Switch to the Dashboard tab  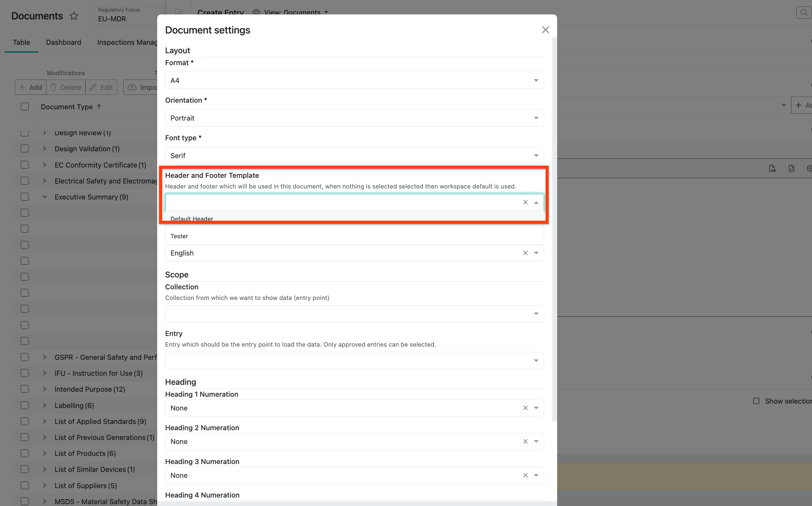tap(64, 42)
